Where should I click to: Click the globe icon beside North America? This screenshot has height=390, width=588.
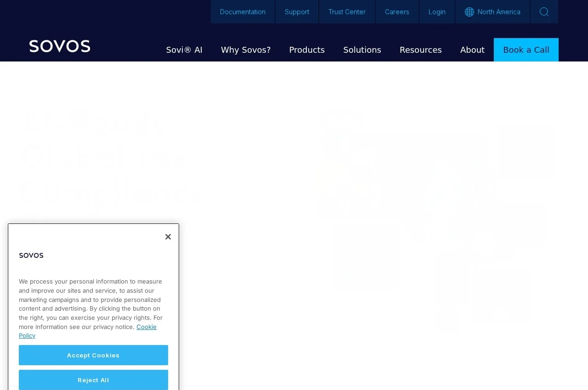pyautogui.click(x=469, y=12)
